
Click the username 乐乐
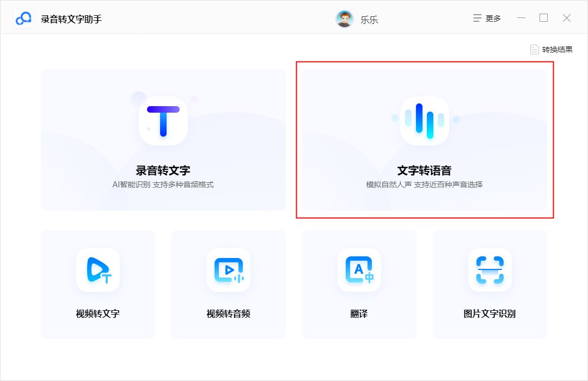click(369, 20)
